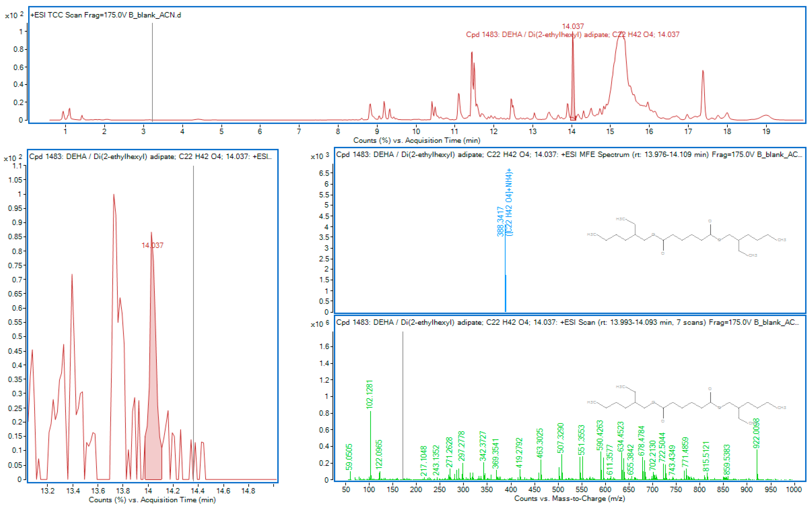Click the vertical cursor line in scan spectrum near m/z 170
The width and height of the screenshot is (812, 508).
[403, 405]
